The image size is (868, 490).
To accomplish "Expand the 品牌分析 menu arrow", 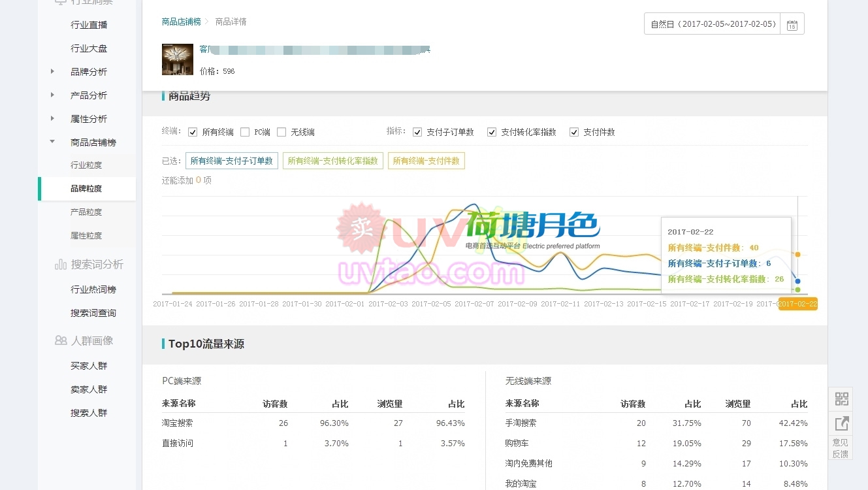I will (52, 72).
